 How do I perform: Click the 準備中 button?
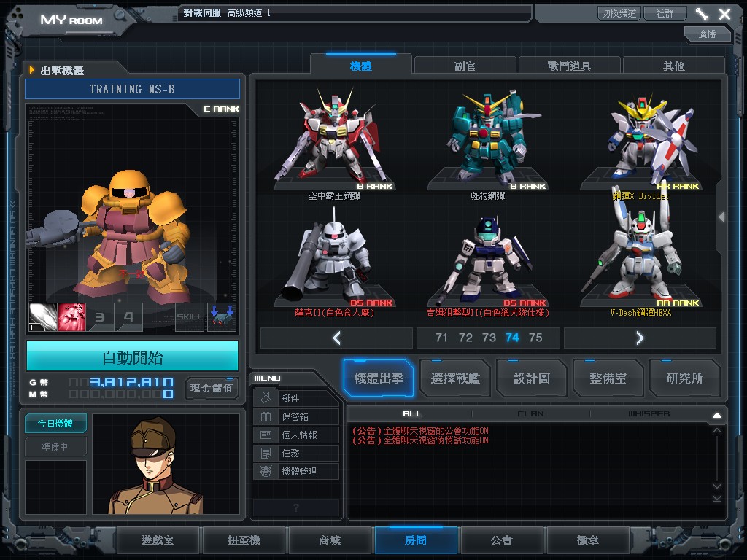[55, 446]
